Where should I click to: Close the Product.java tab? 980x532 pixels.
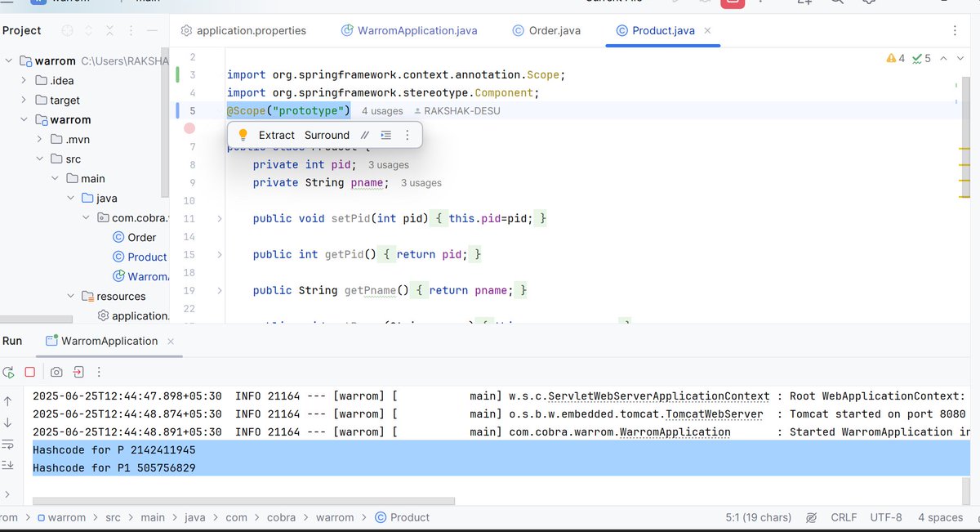[707, 31]
